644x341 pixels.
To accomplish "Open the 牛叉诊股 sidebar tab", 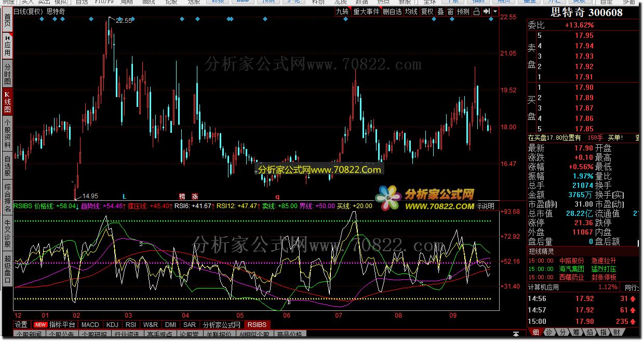I will tap(7, 234).
